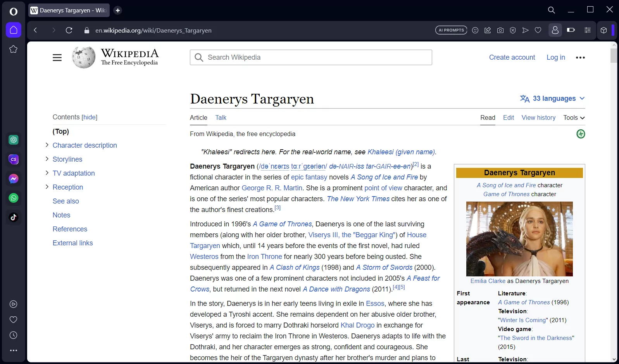
Task: Open Wikipedia main menu hamburger
Action: point(57,58)
